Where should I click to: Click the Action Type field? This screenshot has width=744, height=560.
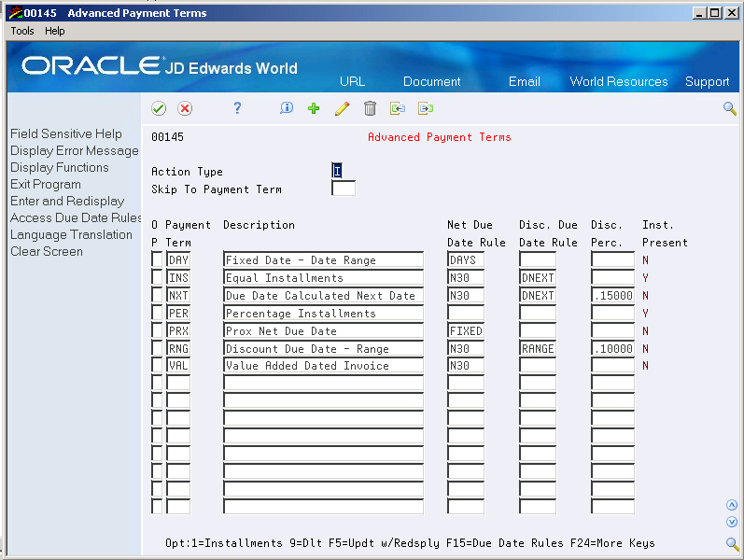point(337,171)
